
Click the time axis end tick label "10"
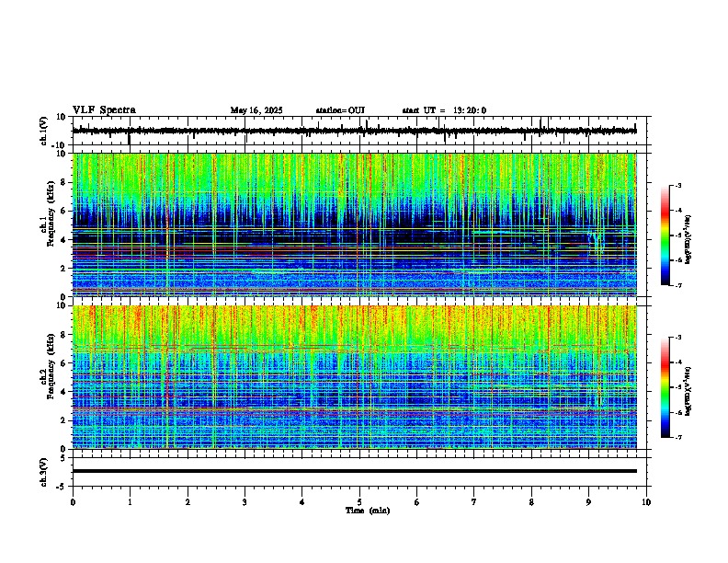(x=646, y=502)
